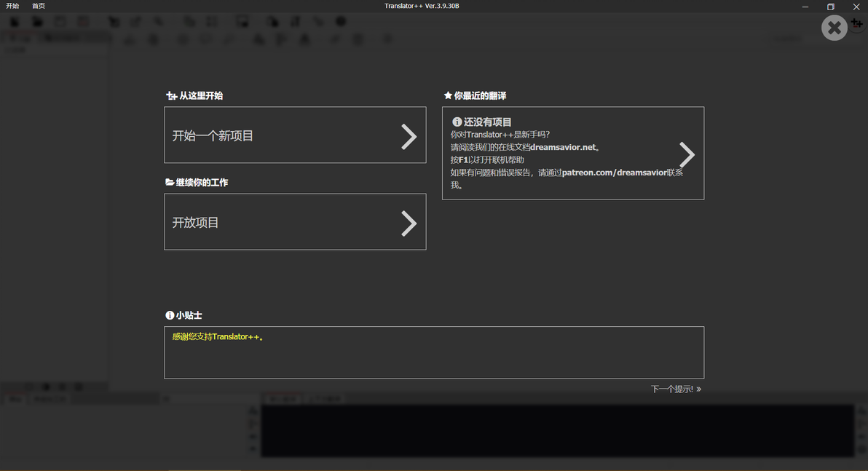The height and width of the screenshot is (471, 868).
Task: Click the line 按F1以打开联机帮助
Action: coord(487,160)
